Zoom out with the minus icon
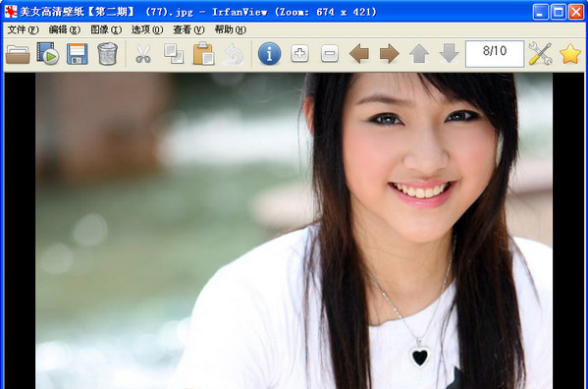Image resolution: width=588 pixels, height=389 pixels. (x=330, y=54)
